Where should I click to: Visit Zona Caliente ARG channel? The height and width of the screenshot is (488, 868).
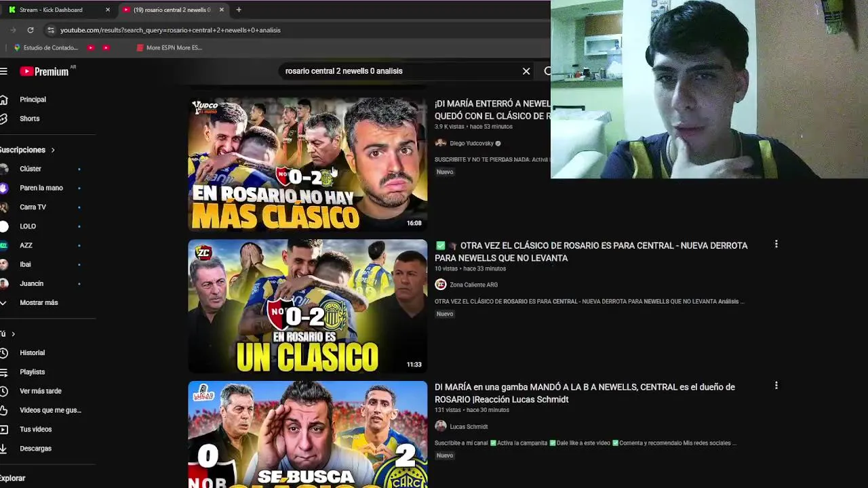click(473, 285)
